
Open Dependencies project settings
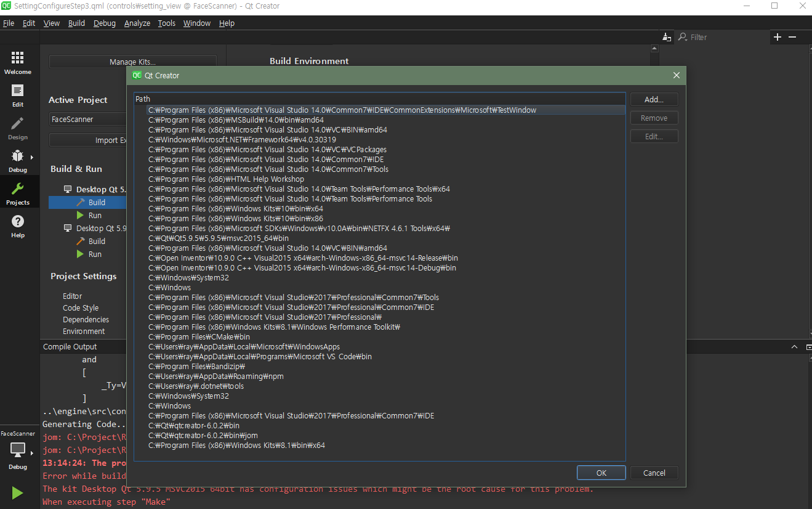[x=86, y=319]
